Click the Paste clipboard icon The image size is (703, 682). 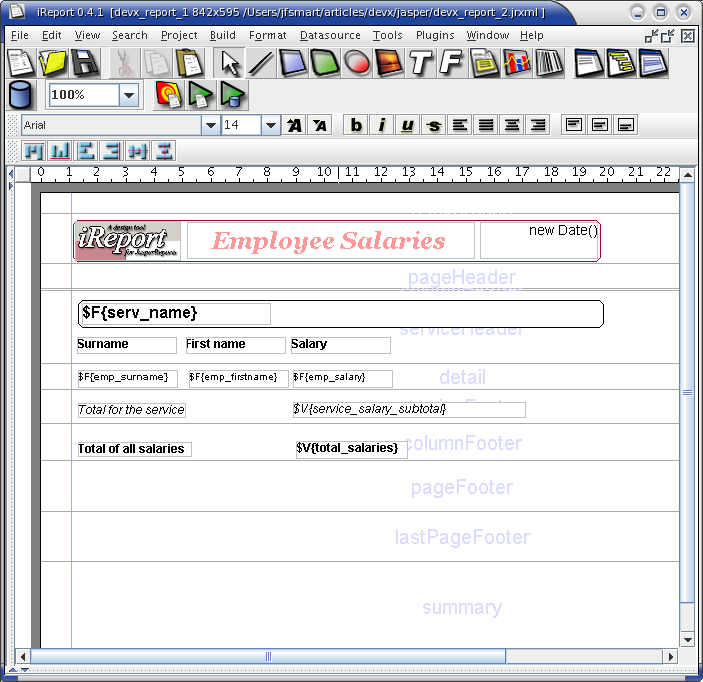click(189, 63)
